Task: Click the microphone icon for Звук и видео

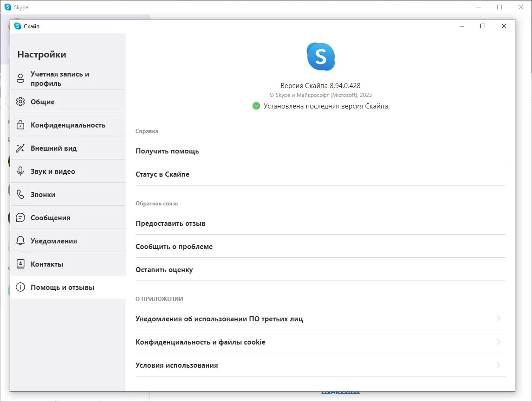Action: 20,171
